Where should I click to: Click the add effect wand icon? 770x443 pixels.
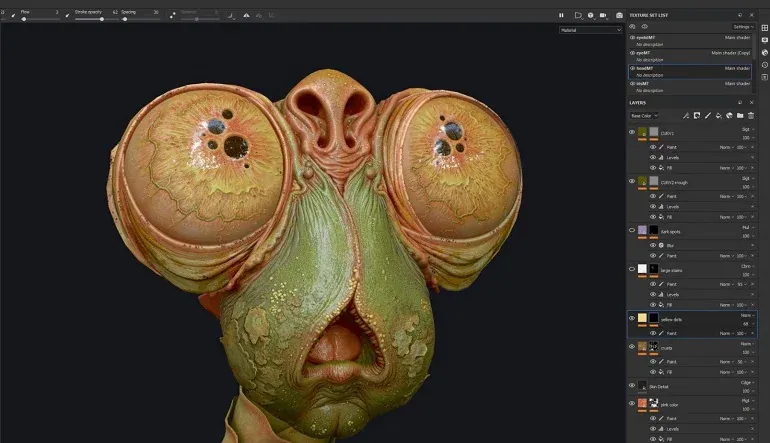(x=685, y=116)
